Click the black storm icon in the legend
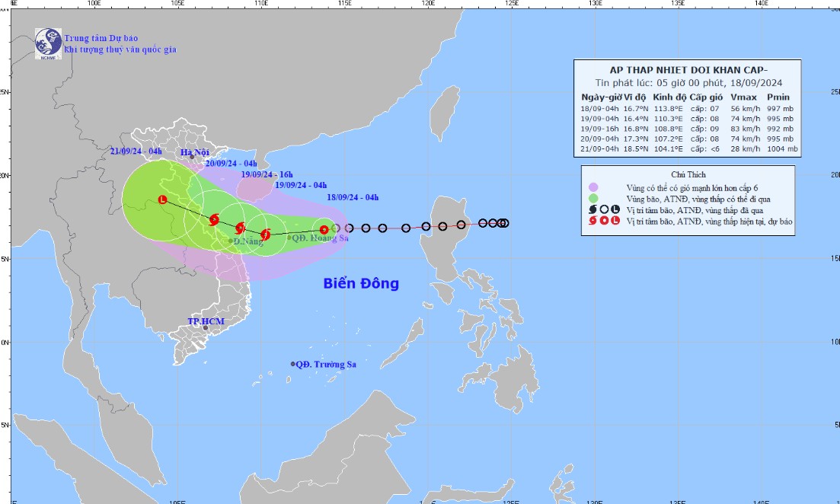 tap(592, 209)
